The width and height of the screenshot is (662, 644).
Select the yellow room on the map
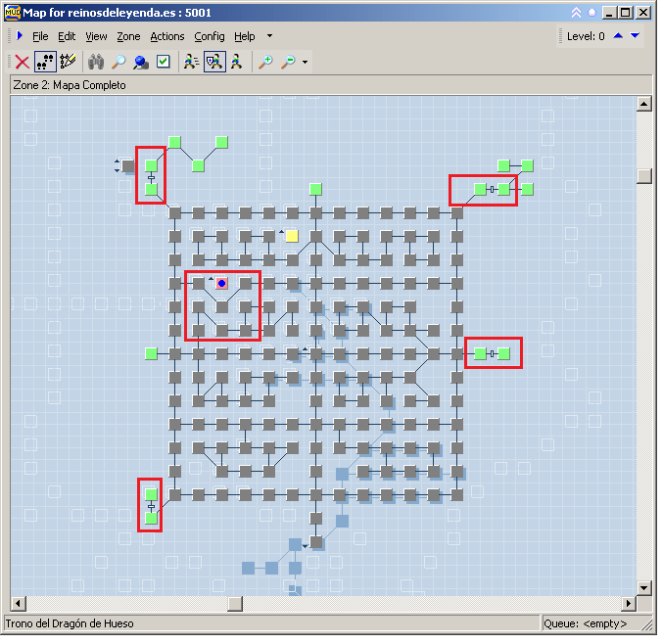pyautogui.click(x=292, y=236)
